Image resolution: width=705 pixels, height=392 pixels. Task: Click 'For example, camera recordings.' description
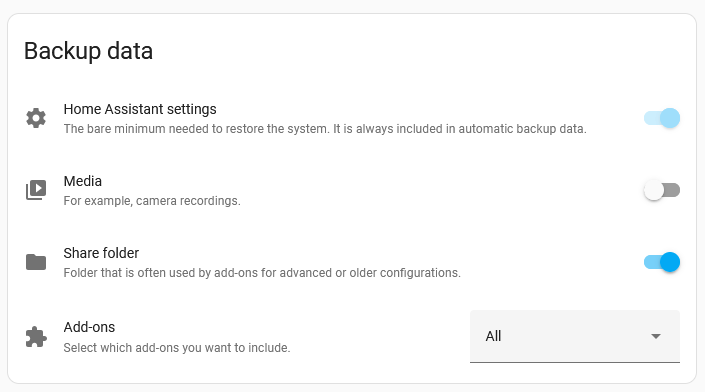click(x=152, y=201)
